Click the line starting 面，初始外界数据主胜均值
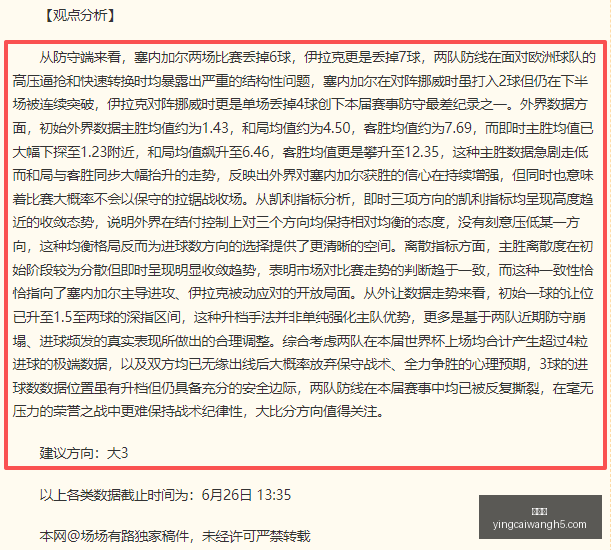The image size is (613, 550). (x=303, y=128)
